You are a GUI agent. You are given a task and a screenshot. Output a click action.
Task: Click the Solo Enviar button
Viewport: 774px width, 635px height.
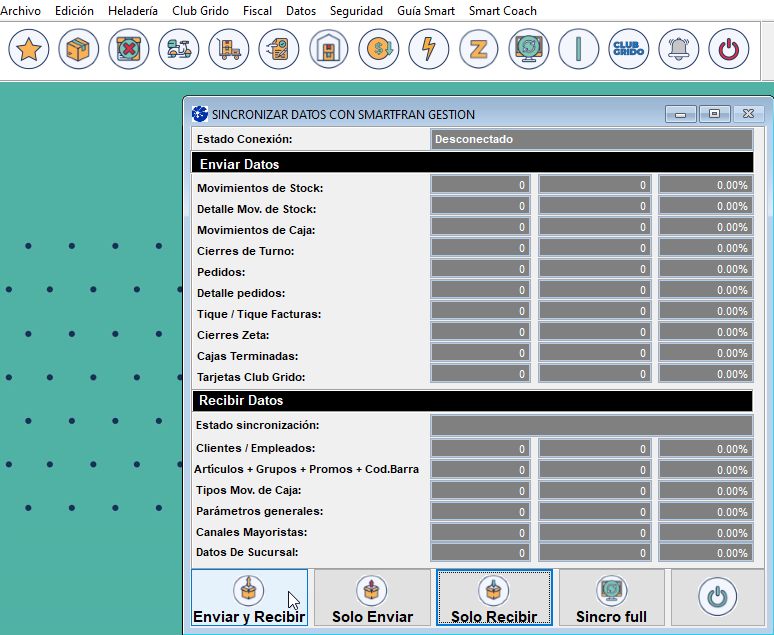tap(372, 597)
